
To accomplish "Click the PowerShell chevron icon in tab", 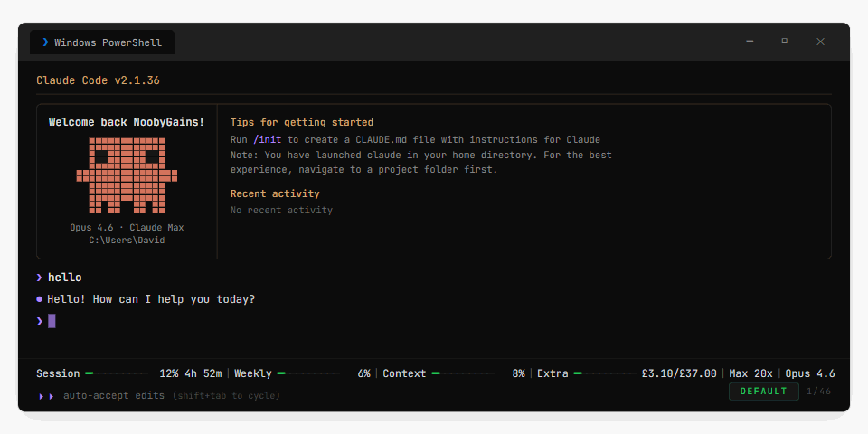I will [45, 42].
